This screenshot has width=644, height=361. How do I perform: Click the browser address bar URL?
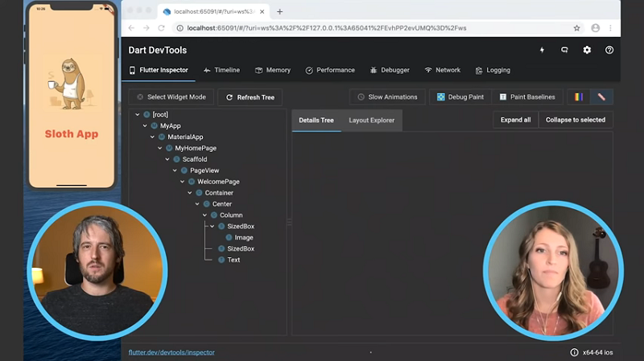pyautogui.click(x=327, y=28)
